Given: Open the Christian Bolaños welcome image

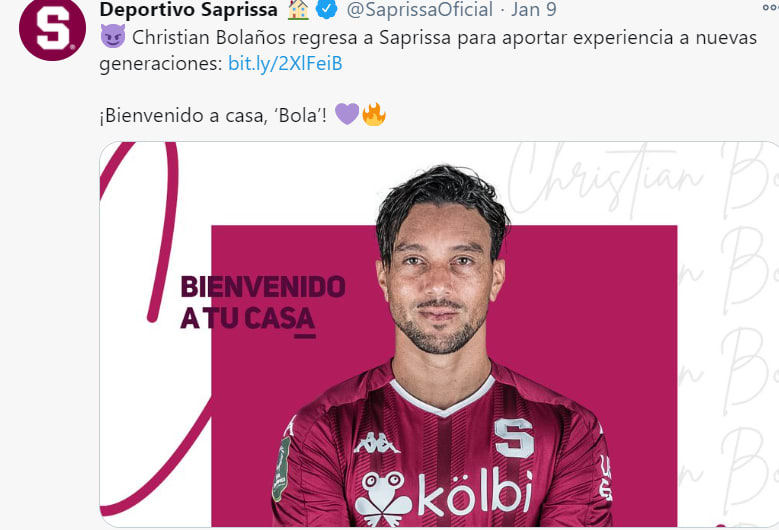Looking at the screenshot, I should click(439, 334).
